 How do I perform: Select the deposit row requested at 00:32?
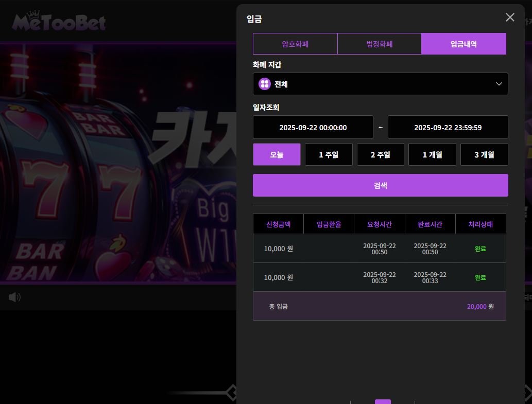point(379,277)
